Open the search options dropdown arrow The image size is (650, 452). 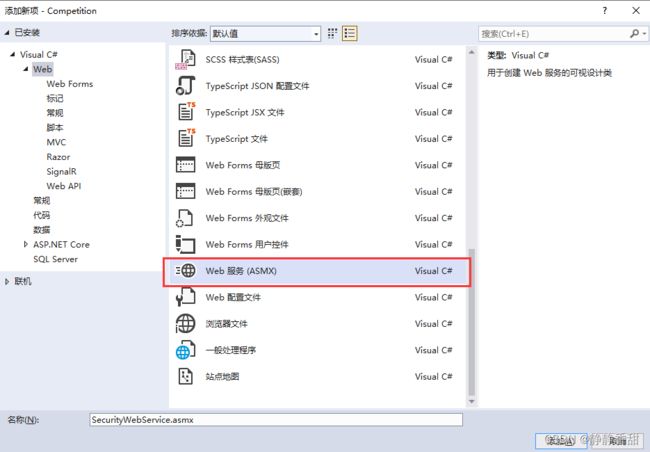(644, 34)
